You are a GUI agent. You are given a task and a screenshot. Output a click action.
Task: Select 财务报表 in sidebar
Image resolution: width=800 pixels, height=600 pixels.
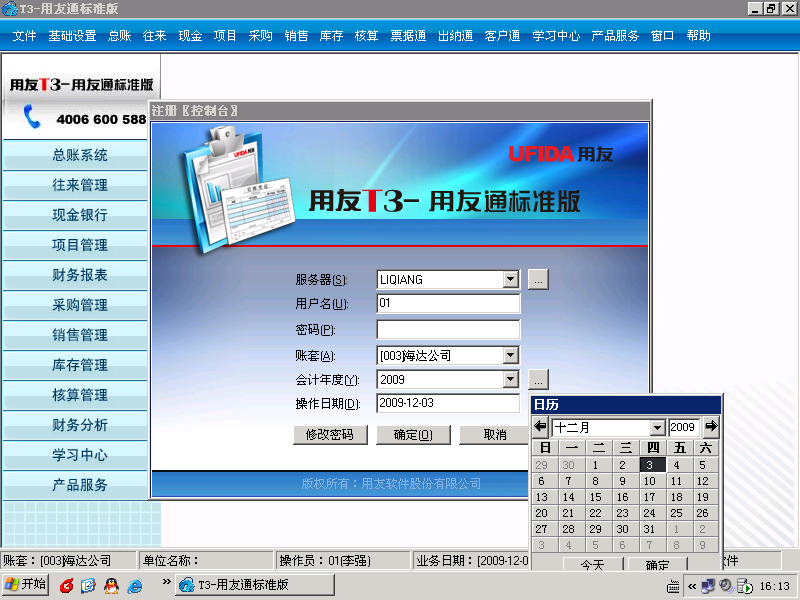click(x=80, y=274)
